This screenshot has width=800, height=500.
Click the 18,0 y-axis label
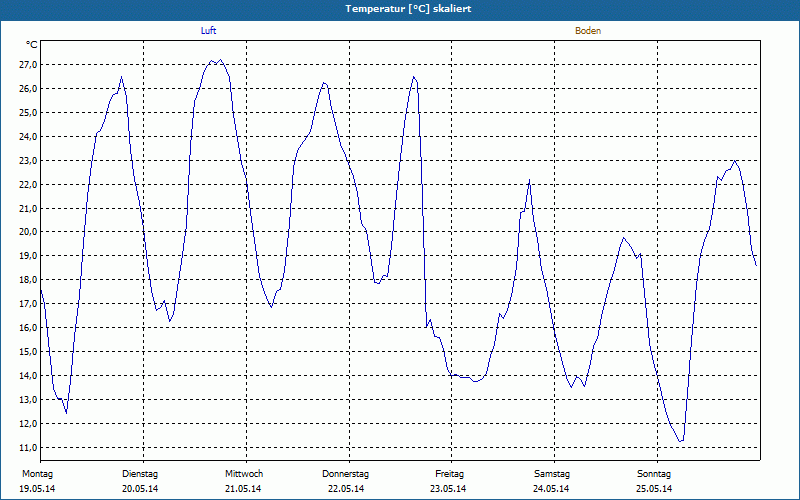click(x=28, y=280)
